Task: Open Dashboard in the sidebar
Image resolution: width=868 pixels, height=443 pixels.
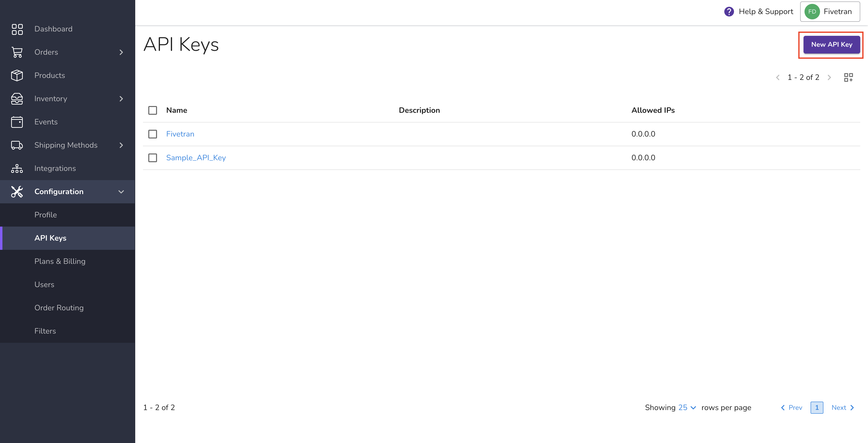Action: pyautogui.click(x=67, y=29)
